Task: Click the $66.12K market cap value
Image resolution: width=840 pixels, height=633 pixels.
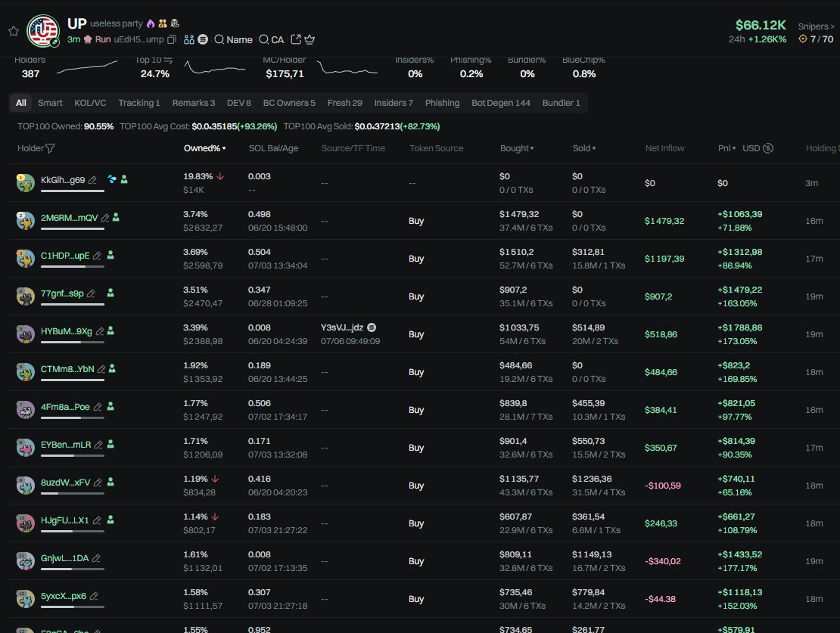Action: (x=761, y=25)
